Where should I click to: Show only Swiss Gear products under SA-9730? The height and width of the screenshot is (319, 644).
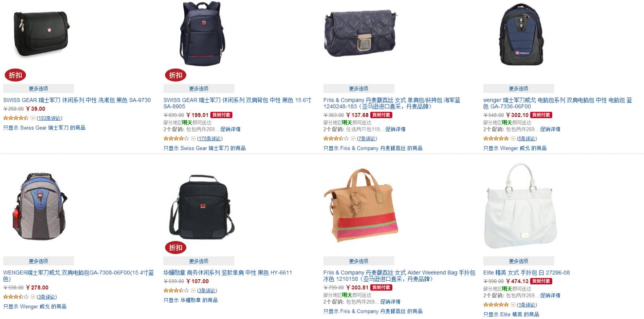pos(44,128)
